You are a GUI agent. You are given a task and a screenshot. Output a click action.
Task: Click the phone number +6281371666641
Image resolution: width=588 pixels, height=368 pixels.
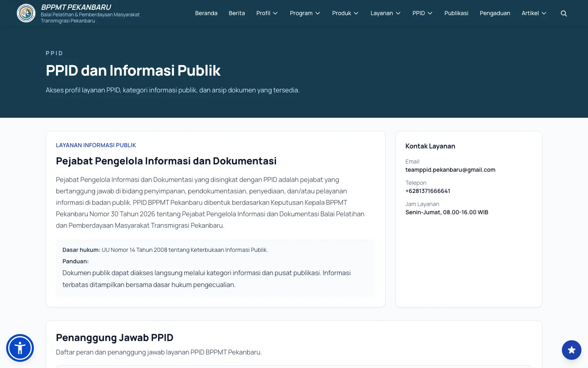[x=428, y=191]
